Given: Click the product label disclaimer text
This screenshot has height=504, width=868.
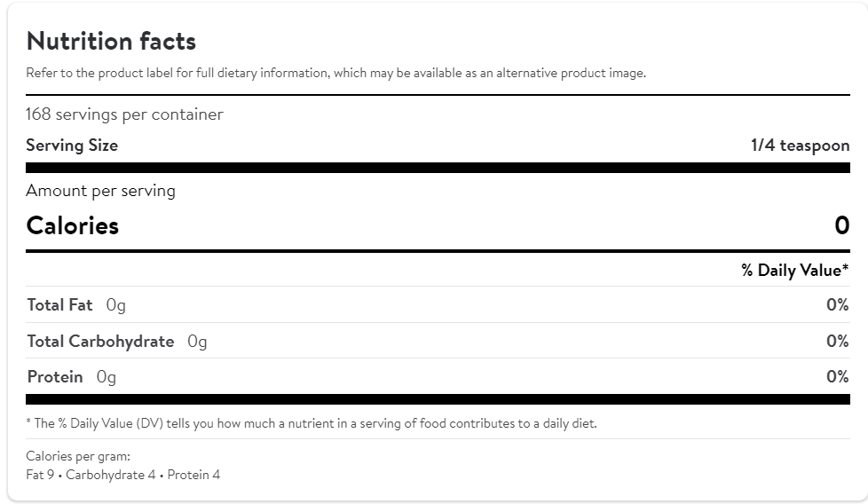Looking at the screenshot, I should click(x=335, y=73).
